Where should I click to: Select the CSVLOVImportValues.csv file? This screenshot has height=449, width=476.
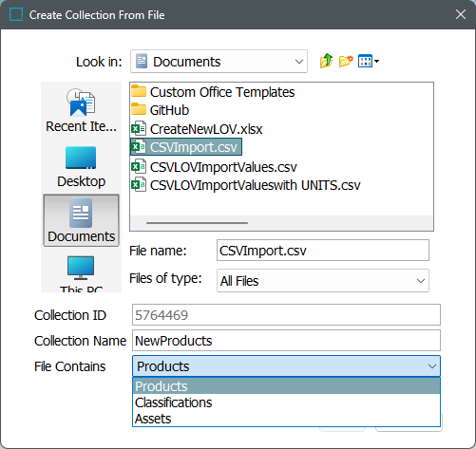[214, 167]
